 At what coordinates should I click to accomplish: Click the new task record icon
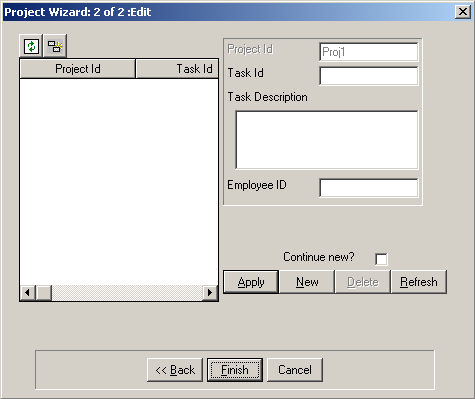55,46
